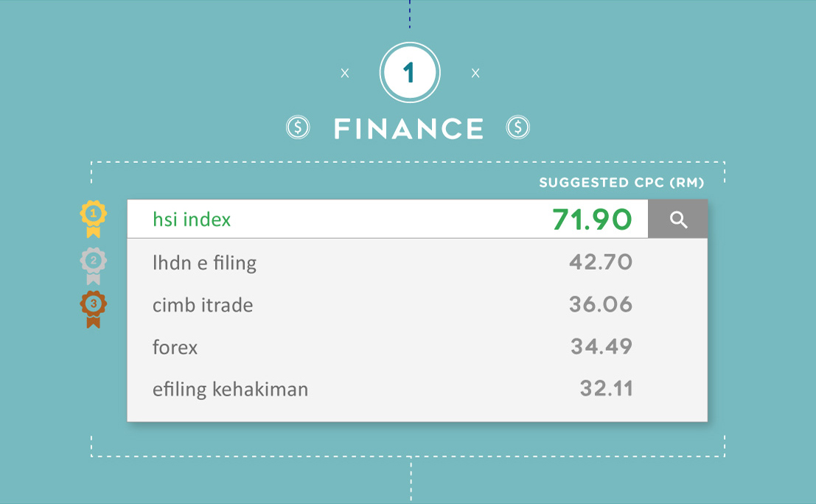Click the SUGGESTED CPC (RM) label
Viewport: 816px width, 504px height.
click(621, 183)
